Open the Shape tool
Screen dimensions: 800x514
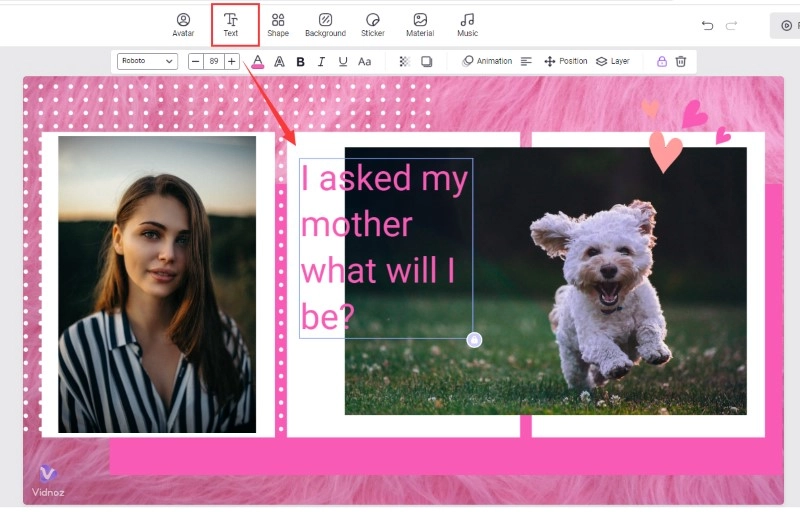point(278,25)
